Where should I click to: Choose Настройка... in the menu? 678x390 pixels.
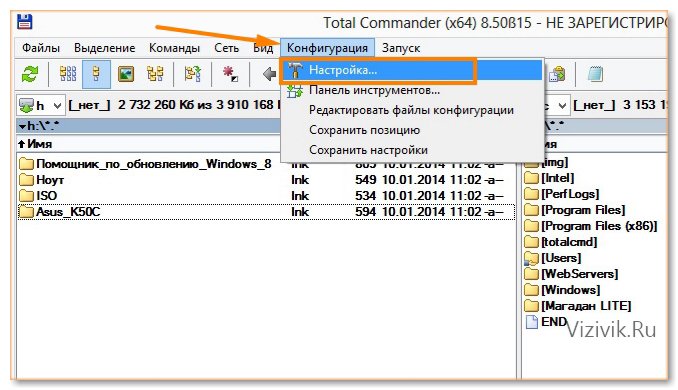[x=412, y=70]
